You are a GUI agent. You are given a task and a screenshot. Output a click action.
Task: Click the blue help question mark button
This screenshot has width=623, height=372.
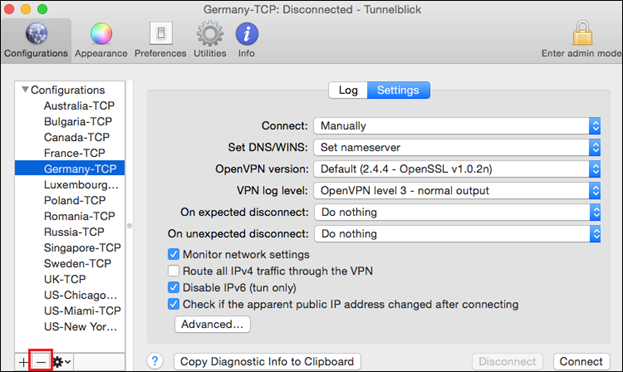155,361
